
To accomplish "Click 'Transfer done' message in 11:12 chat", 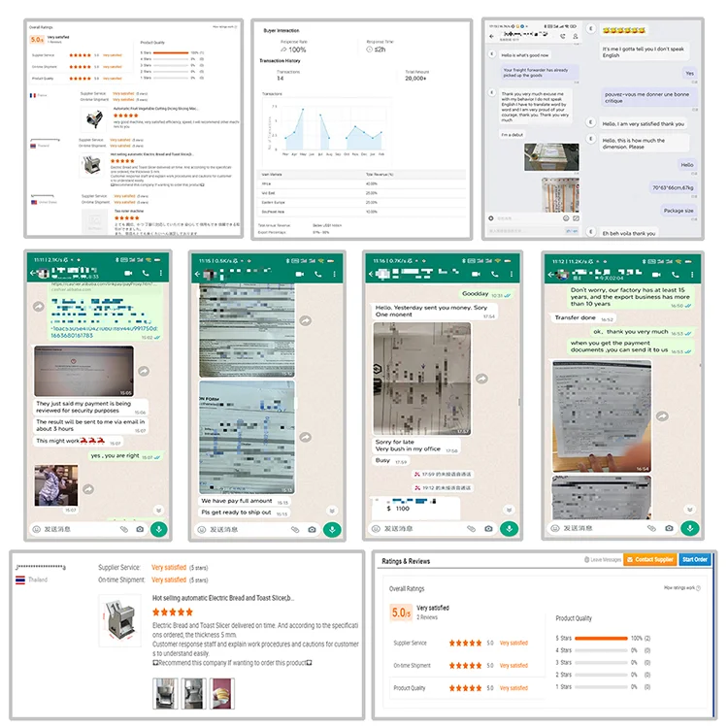I will [x=583, y=318].
